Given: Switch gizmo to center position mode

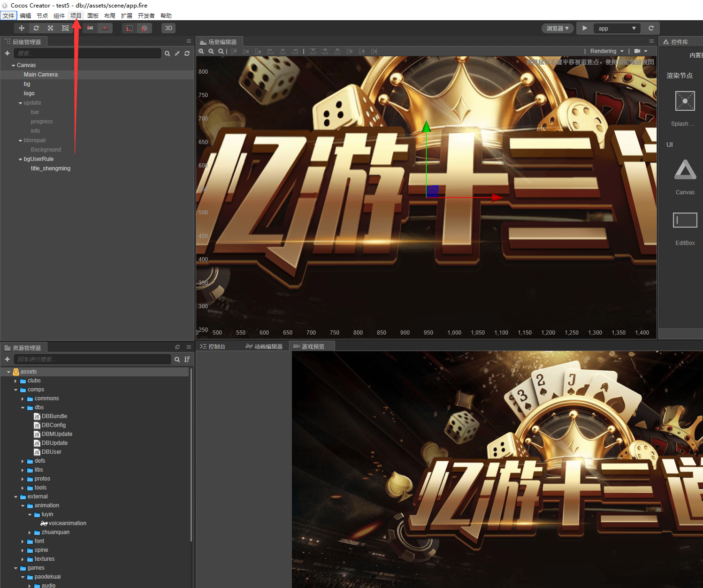Looking at the screenshot, I should (x=105, y=28).
